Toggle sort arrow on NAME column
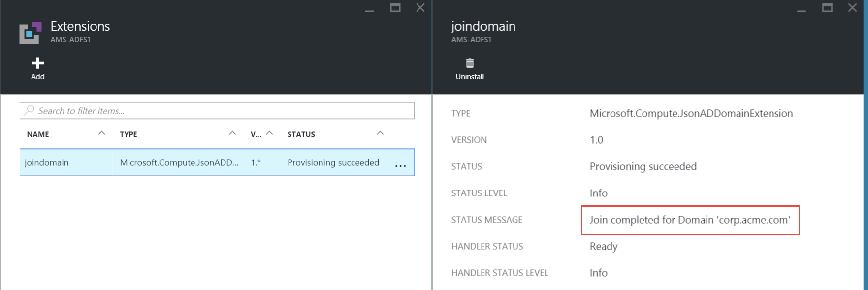The image size is (868, 290). 102,133
